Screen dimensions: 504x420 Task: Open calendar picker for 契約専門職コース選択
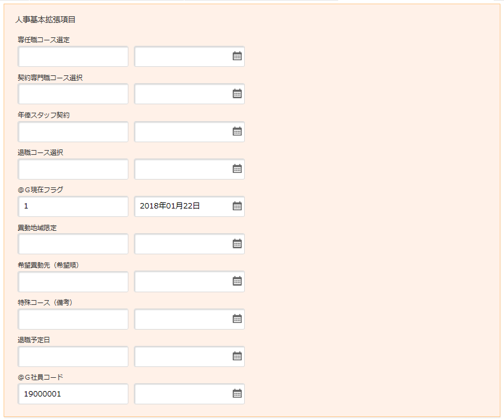[237, 93]
